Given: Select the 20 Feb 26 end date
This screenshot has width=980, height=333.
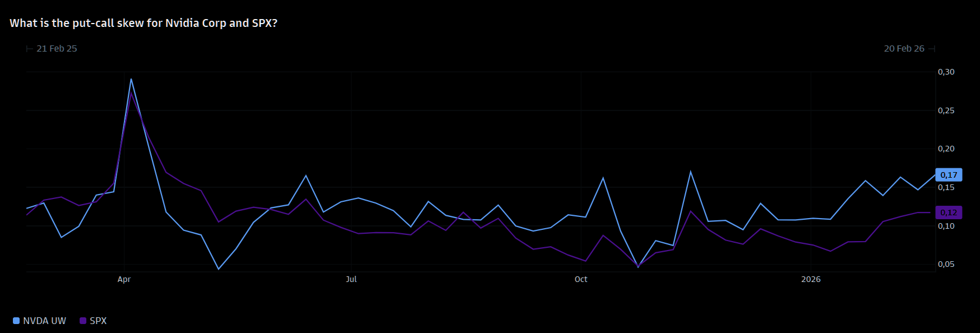Looking at the screenshot, I should click(904, 49).
